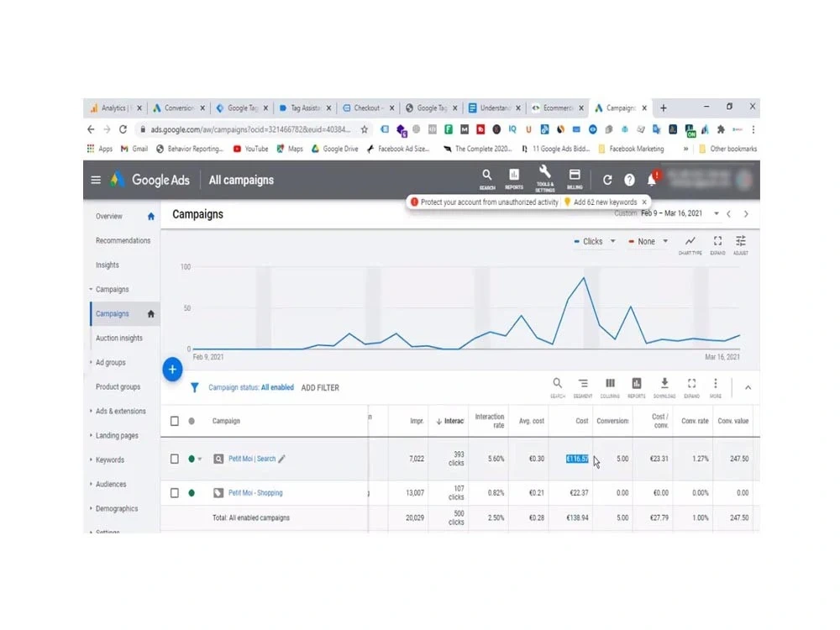Expand Ad groups in sidebar
This screenshot has width=840, height=630.
tap(91, 363)
